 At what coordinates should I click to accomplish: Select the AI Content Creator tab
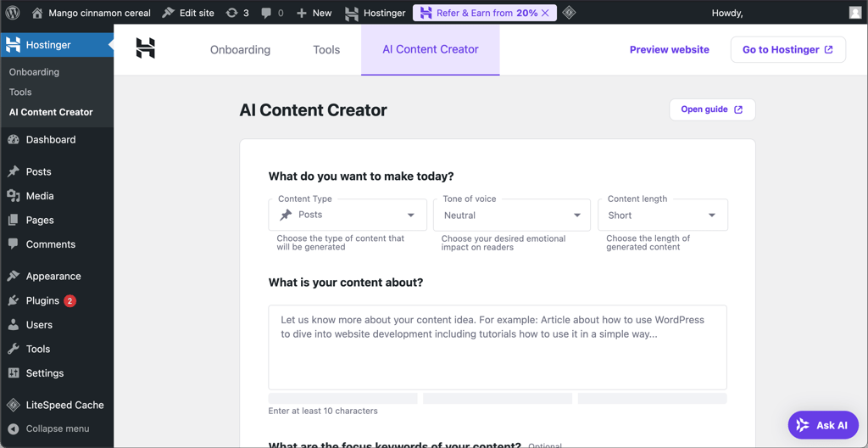point(431,49)
